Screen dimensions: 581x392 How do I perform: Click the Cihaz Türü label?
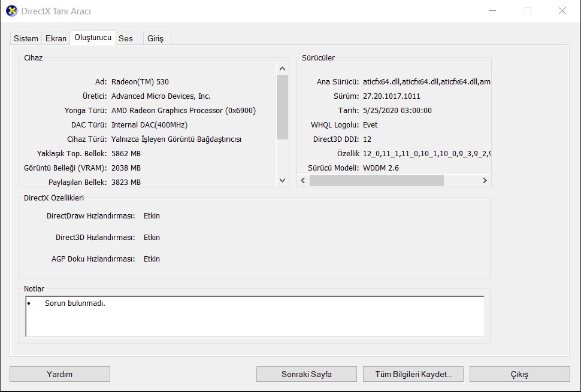click(87, 139)
